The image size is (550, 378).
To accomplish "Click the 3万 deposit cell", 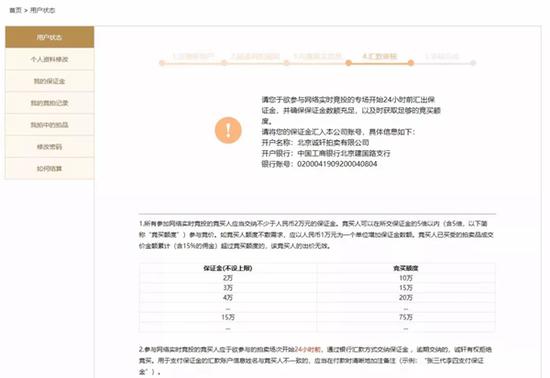I will tap(228, 288).
